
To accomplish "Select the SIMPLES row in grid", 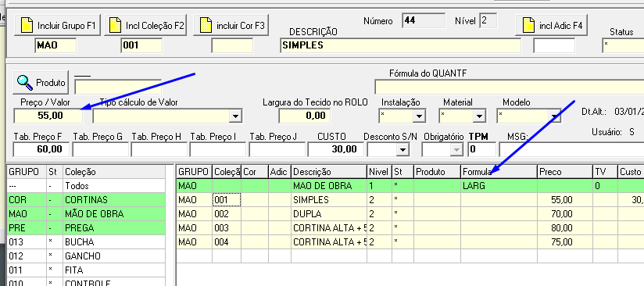I will 410,200.
